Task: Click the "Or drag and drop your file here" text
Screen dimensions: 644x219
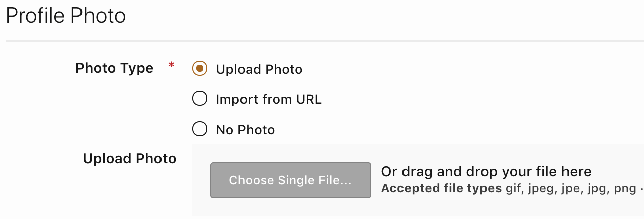Action: pyautogui.click(x=486, y=172)
